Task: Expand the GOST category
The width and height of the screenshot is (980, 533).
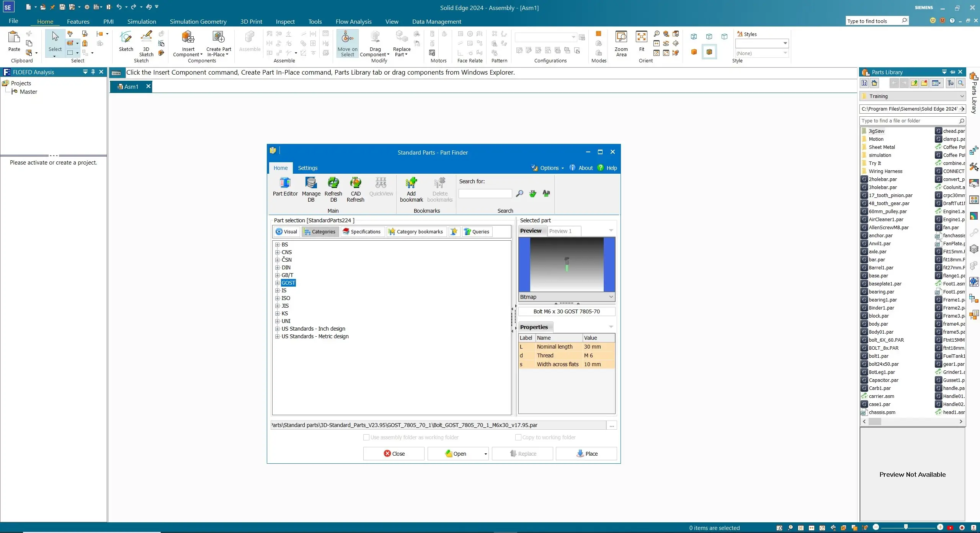Action: coord(278,283)
